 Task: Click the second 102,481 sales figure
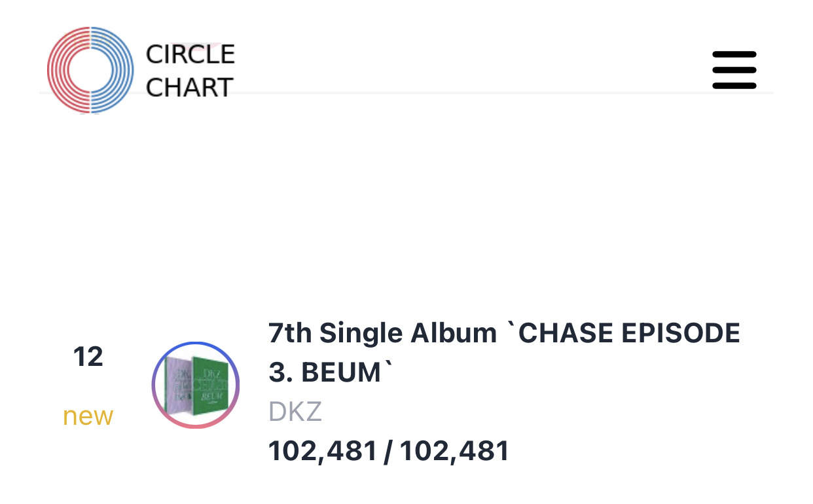tap(454, 451)
